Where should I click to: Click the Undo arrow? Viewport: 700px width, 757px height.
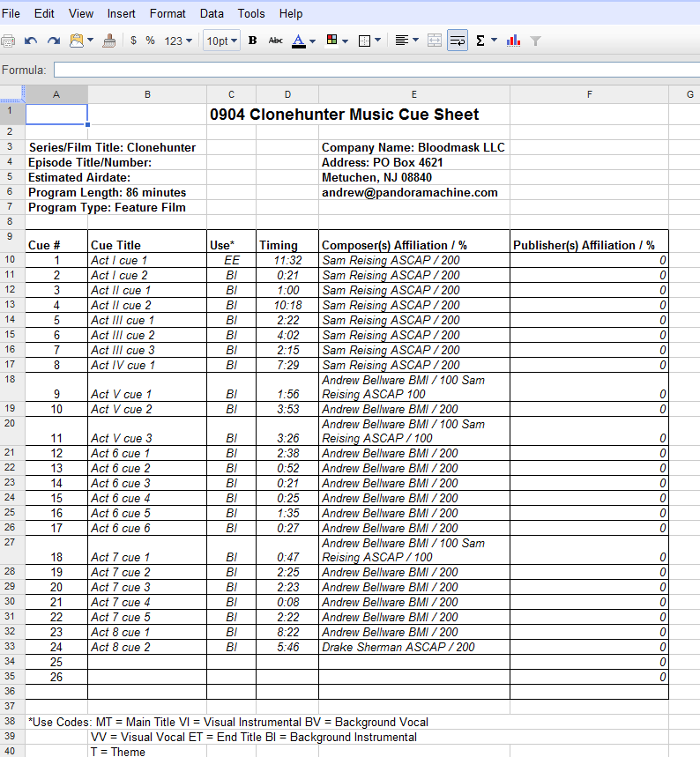32,41
